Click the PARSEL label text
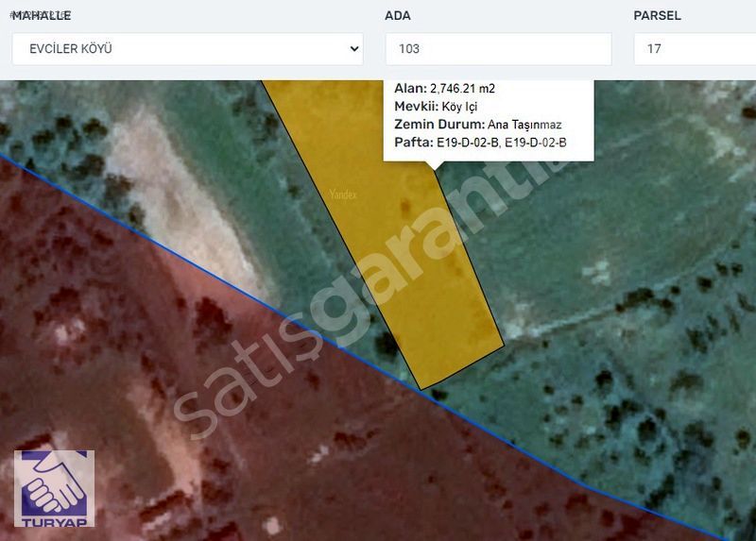The width and height of the screenshot is (756, 541). coord(657,16)
